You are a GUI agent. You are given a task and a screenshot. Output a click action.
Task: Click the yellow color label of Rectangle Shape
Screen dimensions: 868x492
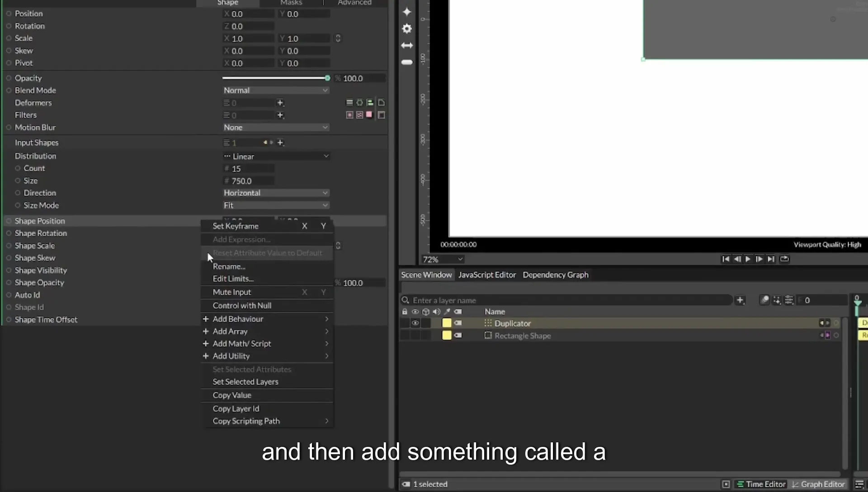[447, 336]
